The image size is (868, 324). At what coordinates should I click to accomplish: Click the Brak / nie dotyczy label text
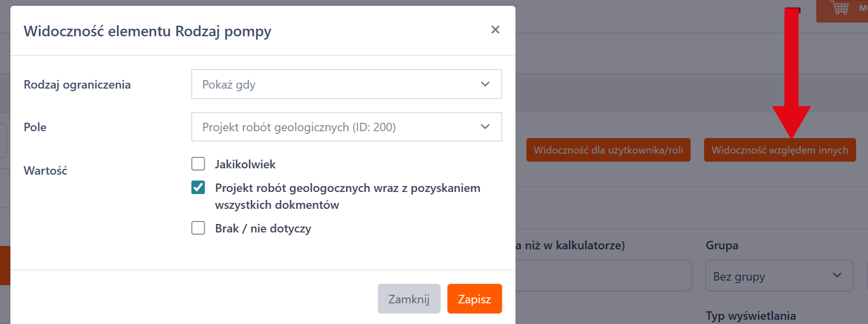(263, 228)
